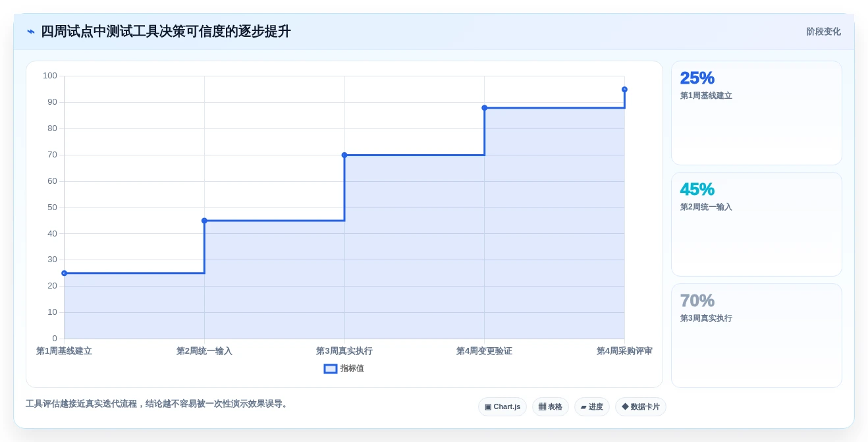Click x-axis label 第2周统一输入
Image resolution: width=868 pixels, height=442 pixels.
(x=204, y=351)
